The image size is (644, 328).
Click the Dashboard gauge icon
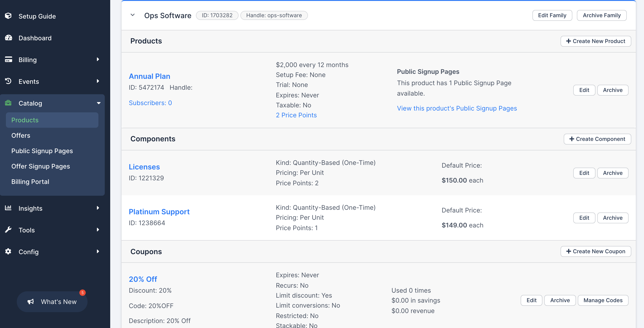click(8, 38)
